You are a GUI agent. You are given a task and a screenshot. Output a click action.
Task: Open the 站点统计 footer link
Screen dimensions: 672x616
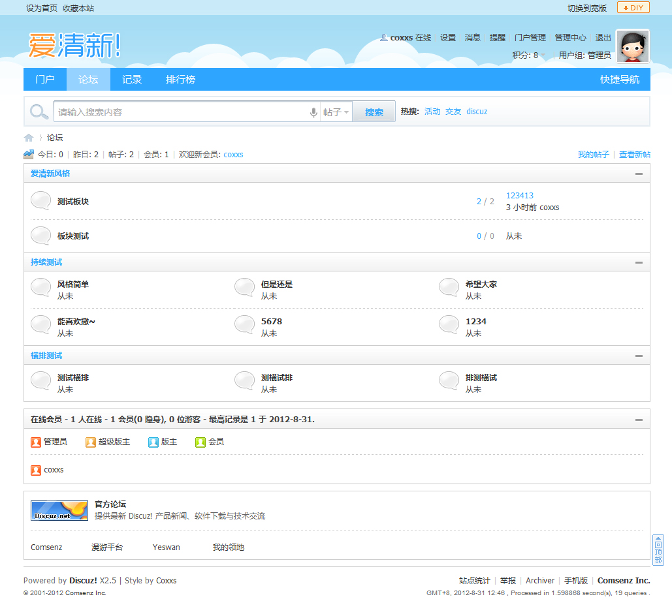(x=474, y=581)
